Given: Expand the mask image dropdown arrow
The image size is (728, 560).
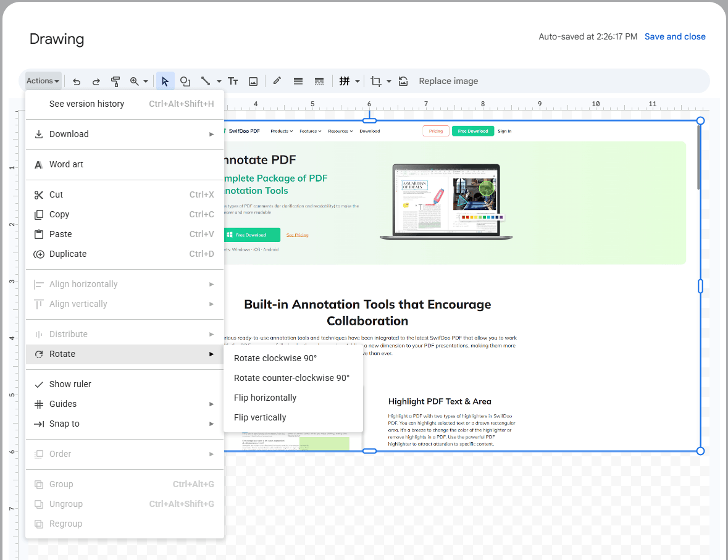Looking at the screenshot, I should pyautogui.click(x=358, y=81).
